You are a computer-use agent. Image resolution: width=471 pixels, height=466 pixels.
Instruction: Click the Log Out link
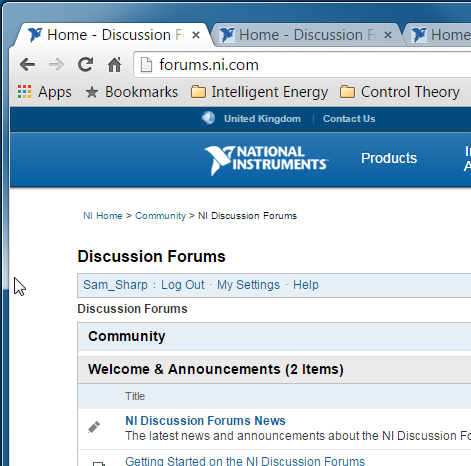[x=183, y=285]
